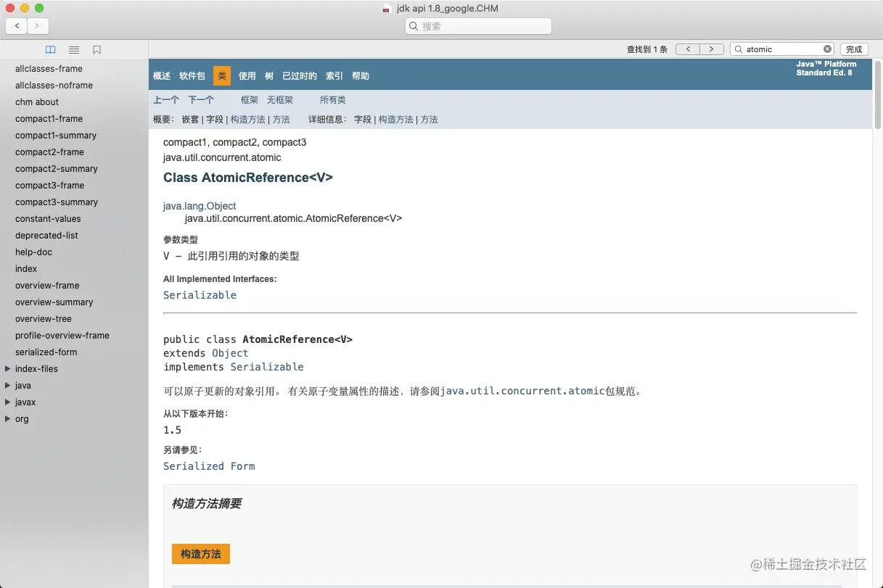
Task: Open the java.lang.Object link
Action: pyautogui.click(x=200, y=206)
